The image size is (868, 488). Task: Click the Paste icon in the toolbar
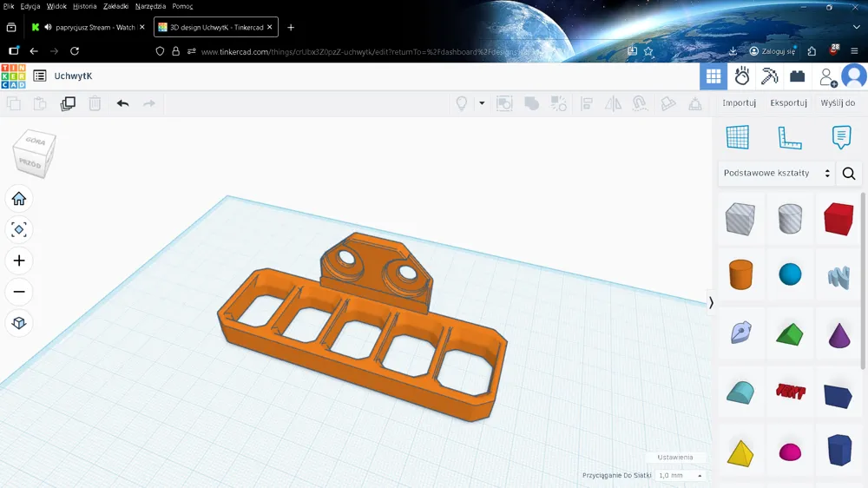click(x=40, y=103)
